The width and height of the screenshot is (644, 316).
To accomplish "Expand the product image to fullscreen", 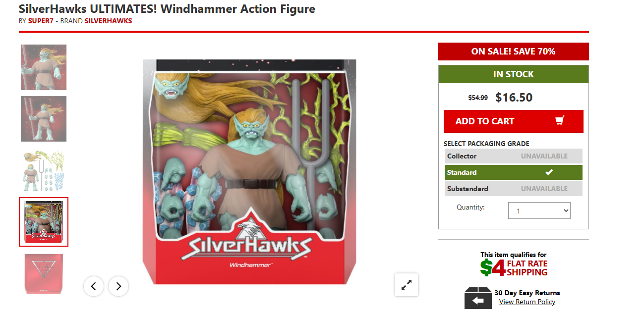I will (x=407, y=285).
